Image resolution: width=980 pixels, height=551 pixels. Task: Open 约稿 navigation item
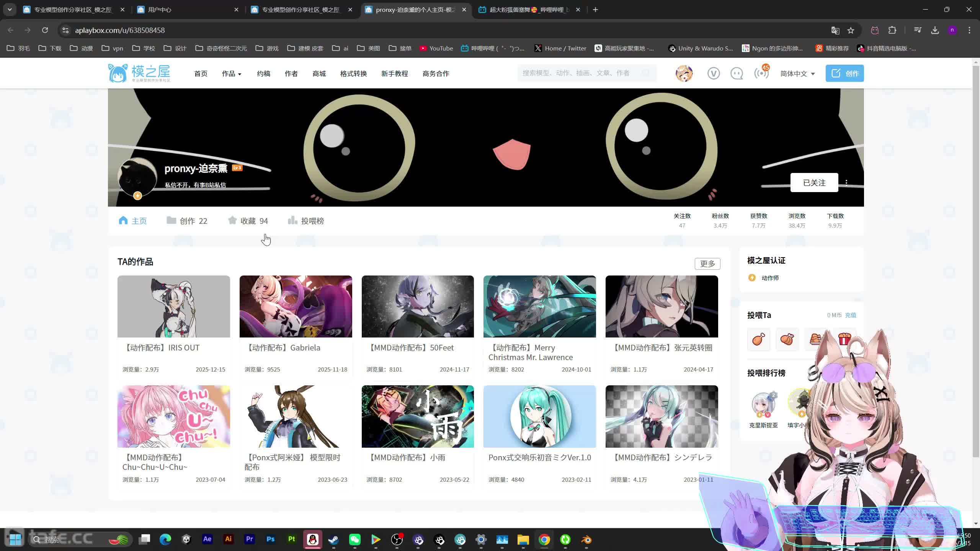tap(263, 73)
